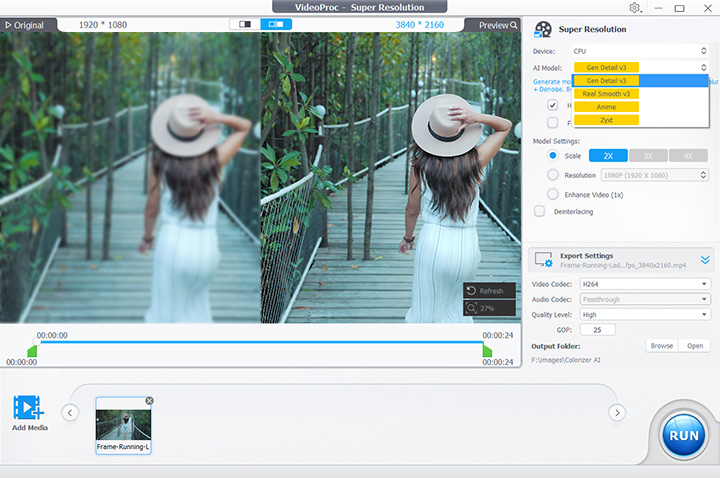The height and width of the screenshot is (478, 720).
Task: Select the Scale radio button
Action: coord(553,156)
